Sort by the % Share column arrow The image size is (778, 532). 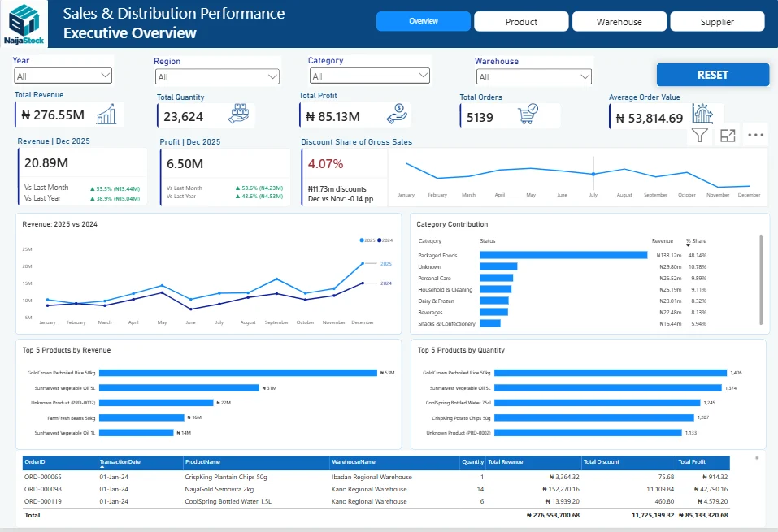tap(689, 246)
